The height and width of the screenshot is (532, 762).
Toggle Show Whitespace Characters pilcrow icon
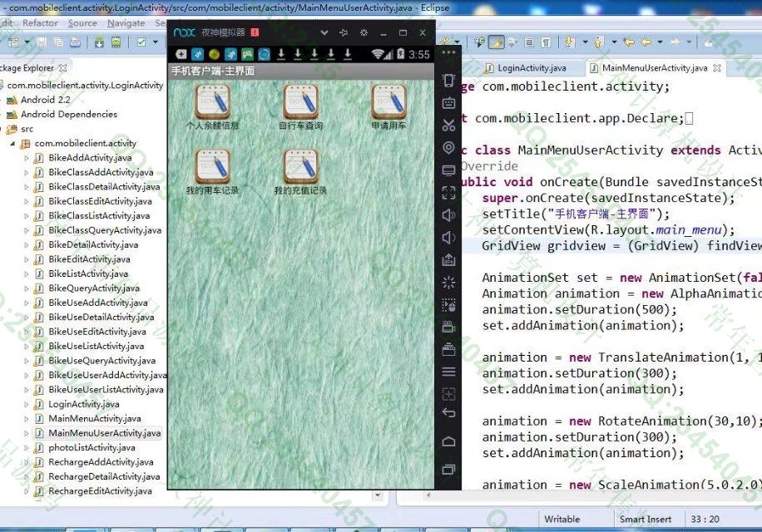coord(547,42)
